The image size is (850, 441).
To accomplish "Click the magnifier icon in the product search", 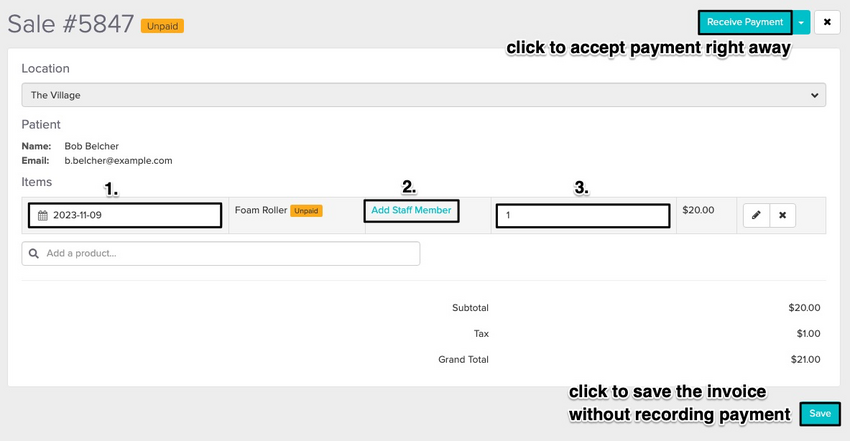I will [34, 254].
